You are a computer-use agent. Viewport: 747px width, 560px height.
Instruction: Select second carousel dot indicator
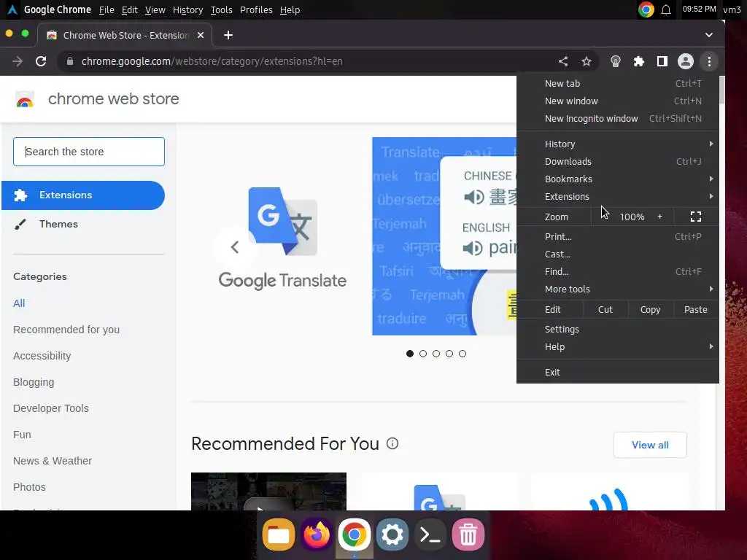point(423,354)
